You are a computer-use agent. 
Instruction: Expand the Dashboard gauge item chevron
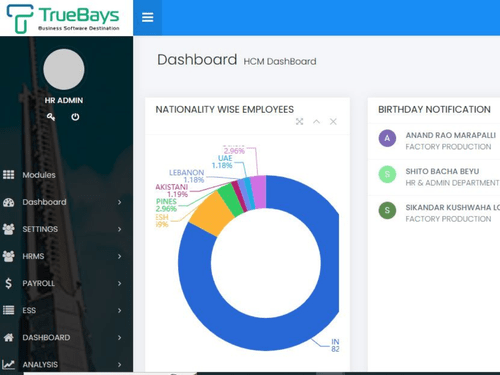[119, 202]
